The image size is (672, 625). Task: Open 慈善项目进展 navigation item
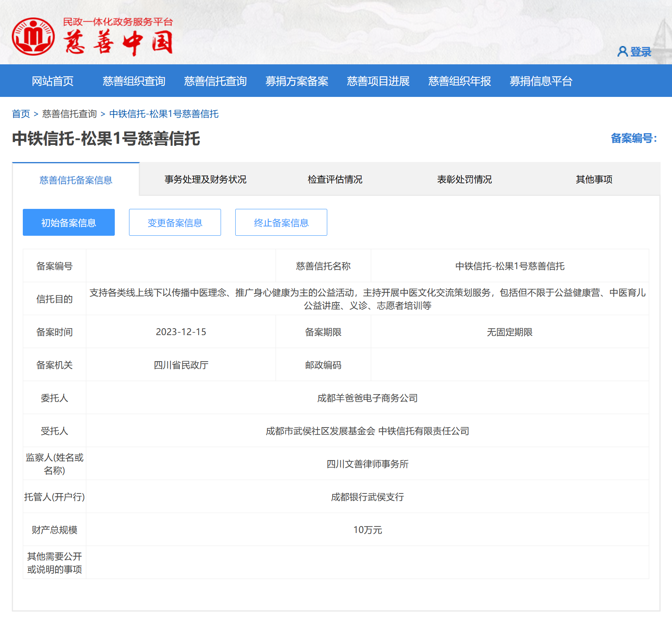tap(378, 81)
